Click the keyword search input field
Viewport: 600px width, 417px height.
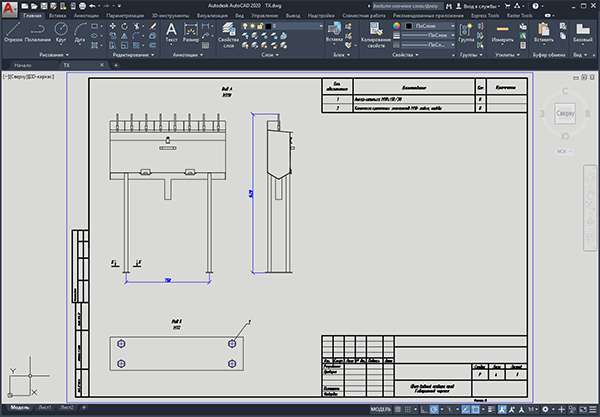pyautogui.click(x=407, y=6)
